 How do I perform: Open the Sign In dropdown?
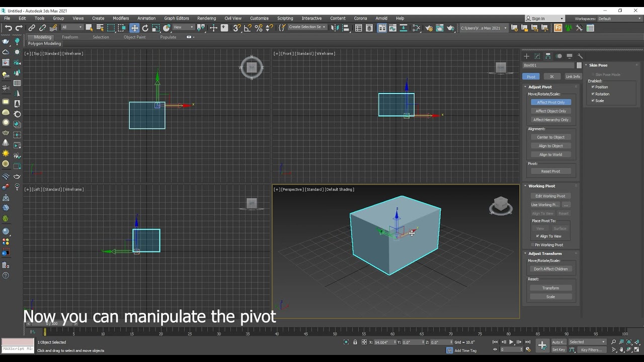[x=544, y=19]
